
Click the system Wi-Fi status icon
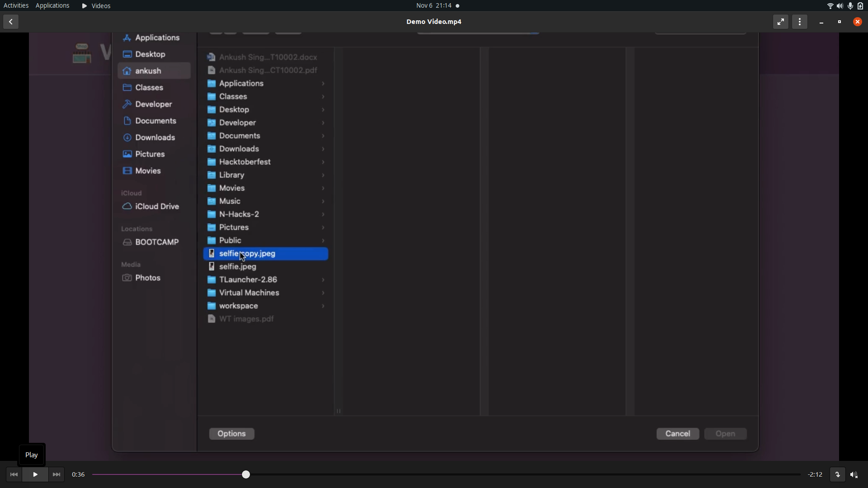pos(830,6)
